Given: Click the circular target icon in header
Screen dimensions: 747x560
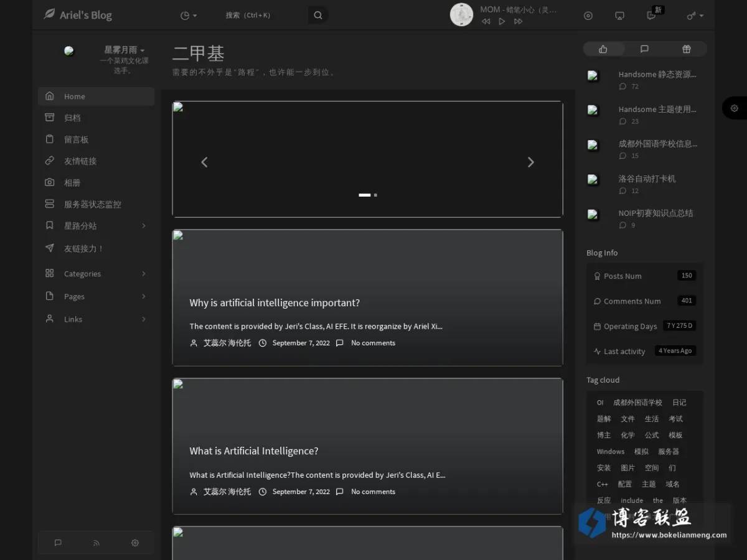Looking at the screenshot, I should [588, 16].
